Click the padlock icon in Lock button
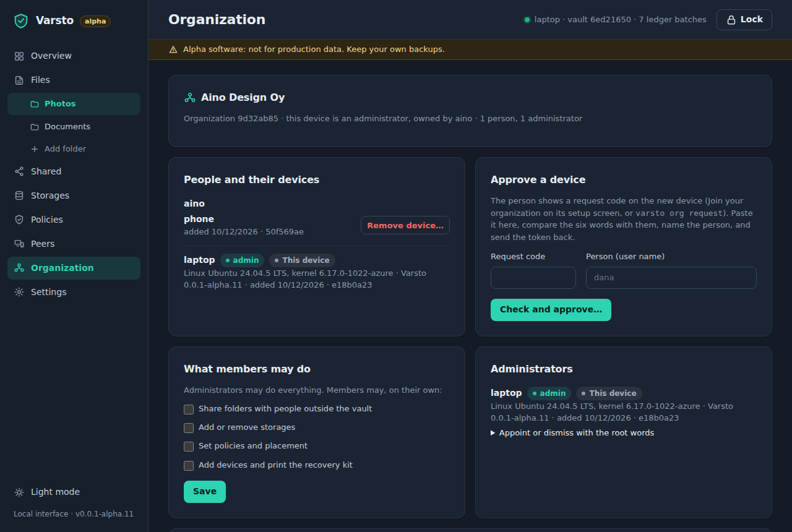This screenshot has height=532, width=792. coord(731,20)
